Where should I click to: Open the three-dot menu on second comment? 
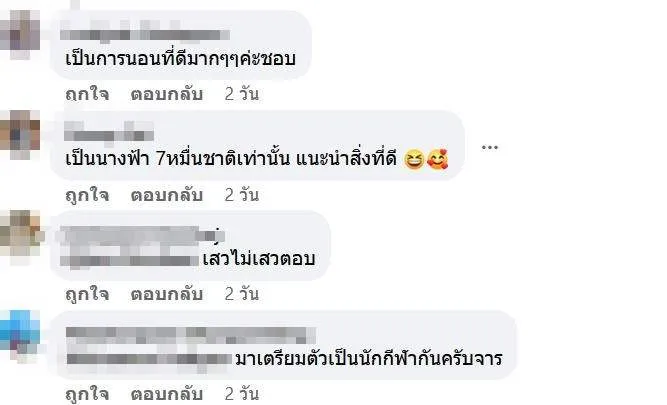pyautogui.click(x=490, y=147)
